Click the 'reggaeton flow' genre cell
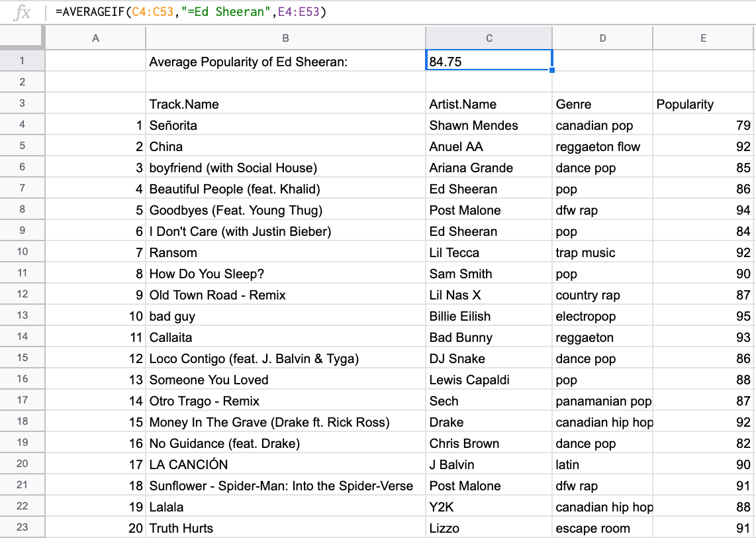The height and width of the screenshot is (538, 756). (x=602, y=146)
